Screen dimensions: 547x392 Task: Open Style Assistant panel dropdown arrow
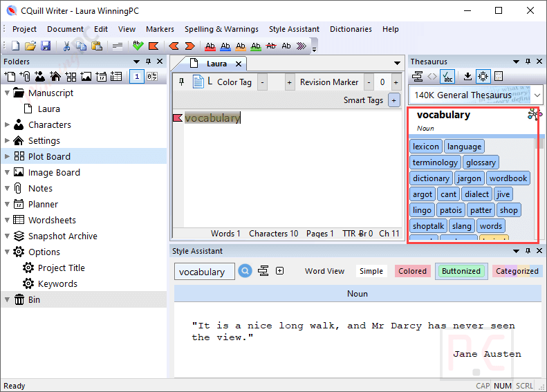point(517,251)
